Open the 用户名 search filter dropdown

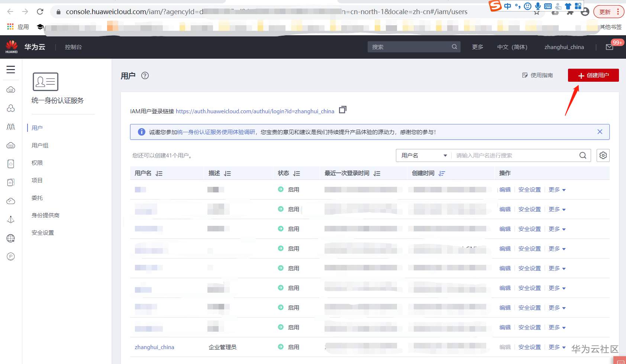click(x=424, y=155)
